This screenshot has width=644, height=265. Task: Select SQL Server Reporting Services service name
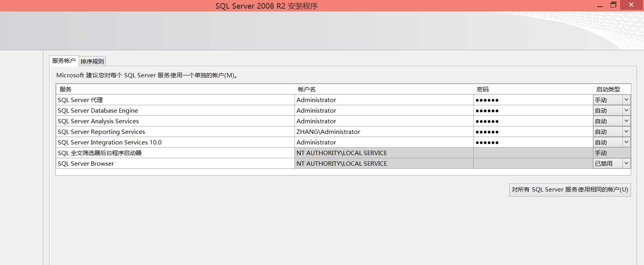click(175, 132)
